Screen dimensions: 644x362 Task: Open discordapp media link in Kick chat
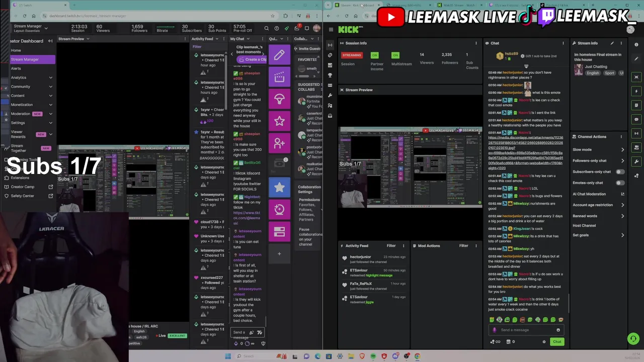tap(525, 153)
